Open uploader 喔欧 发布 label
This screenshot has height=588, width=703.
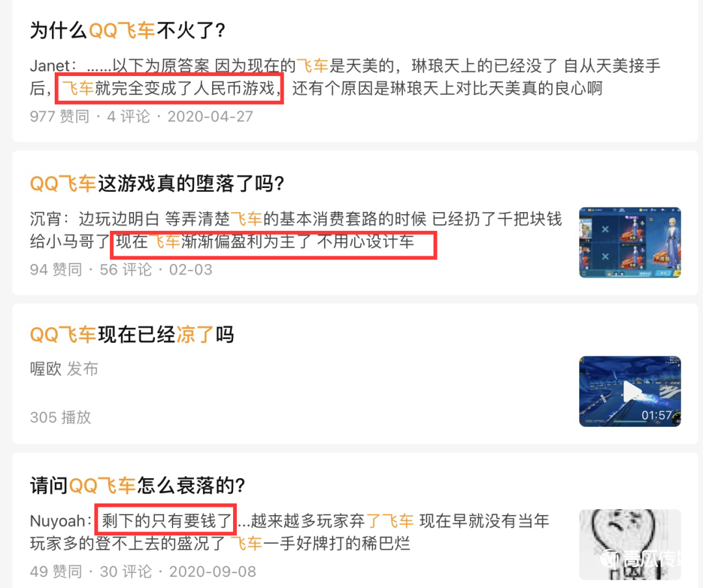[x=64, y=369]
